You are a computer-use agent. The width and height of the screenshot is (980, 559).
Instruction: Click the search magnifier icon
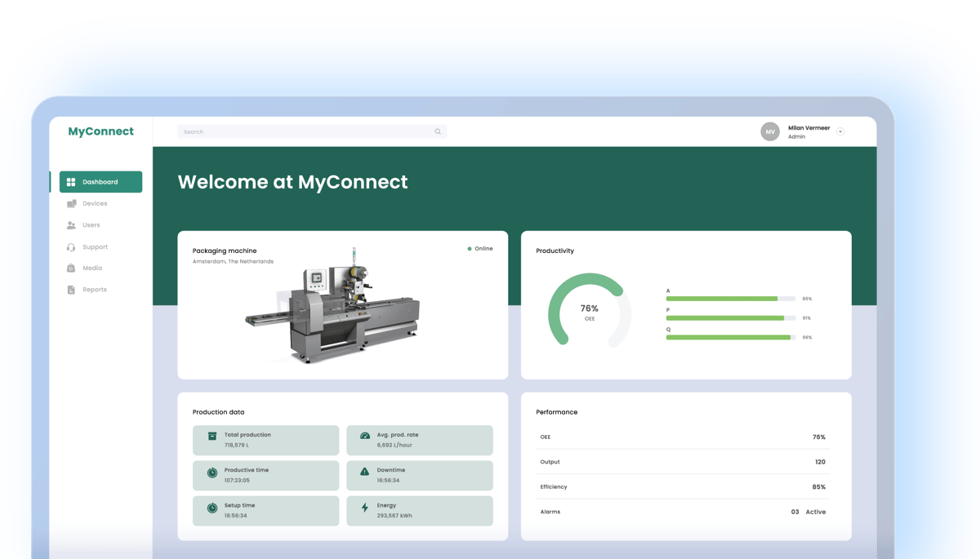coord(438,131)
